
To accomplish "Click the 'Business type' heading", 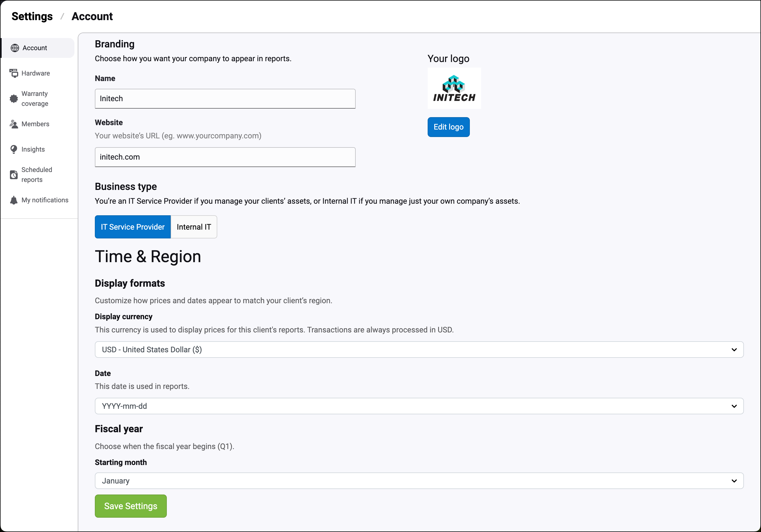I will click(x=126, y=187).
